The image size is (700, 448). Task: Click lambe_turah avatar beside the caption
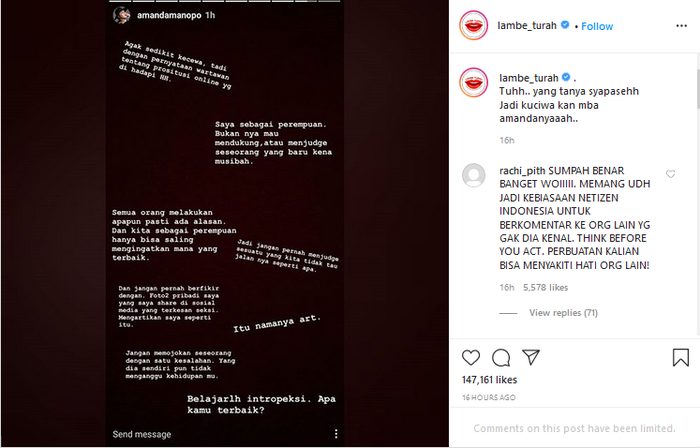point(474,82)
